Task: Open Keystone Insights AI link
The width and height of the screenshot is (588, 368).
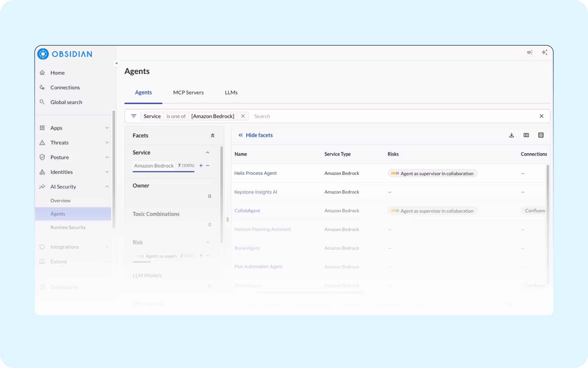Action: click(x=256, y=192)
